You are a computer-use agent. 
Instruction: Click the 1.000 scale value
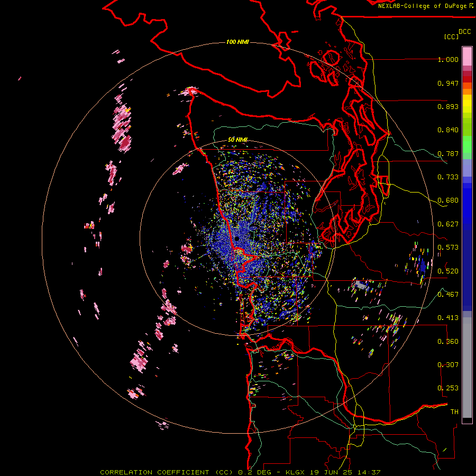(448, 59)
